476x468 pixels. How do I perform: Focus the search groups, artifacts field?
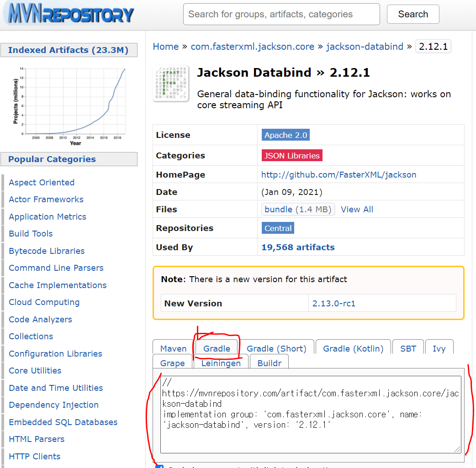click(x=281, y=14)
